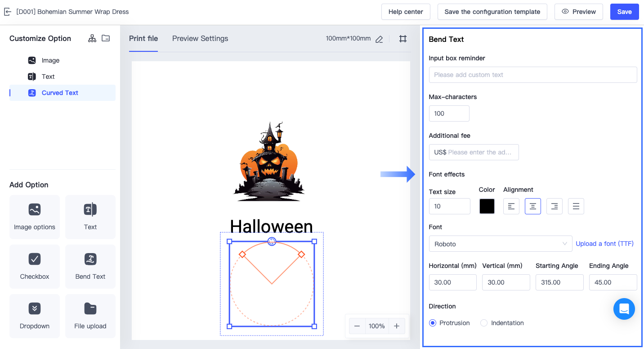The image size is (644, 349).
Task: Open the Upload a font (TTF) link
Action: [604, 244]
